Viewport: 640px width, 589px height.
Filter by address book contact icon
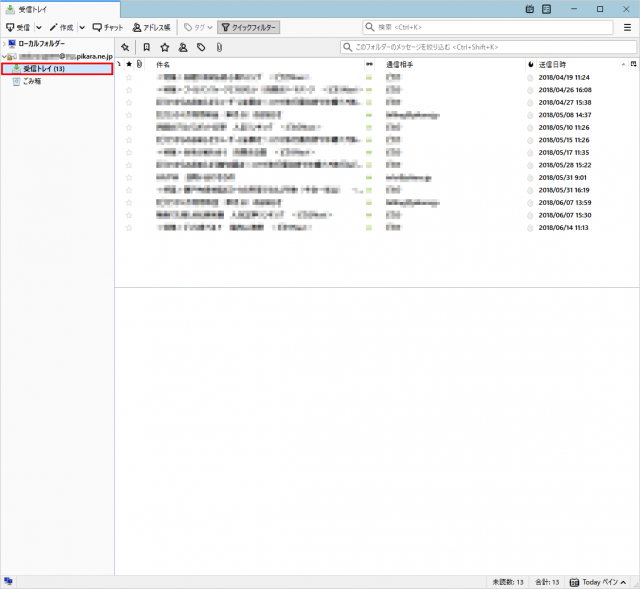[183, 47]
